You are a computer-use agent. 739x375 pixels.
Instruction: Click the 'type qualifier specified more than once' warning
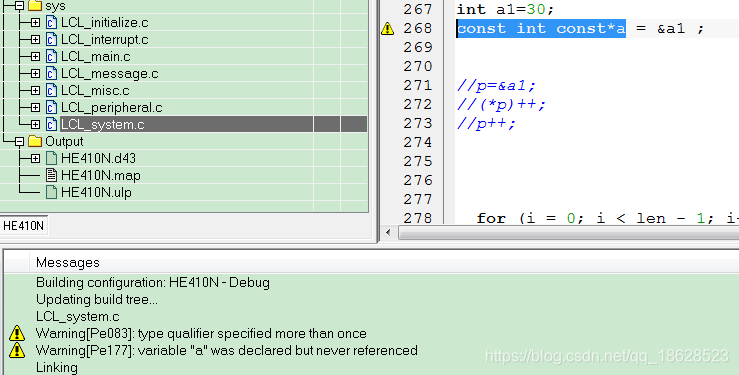click(201, 334)
